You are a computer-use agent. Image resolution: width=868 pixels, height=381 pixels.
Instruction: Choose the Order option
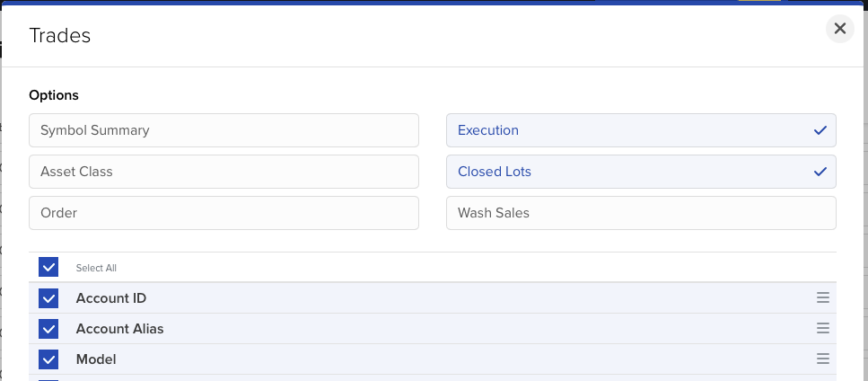coord(224,213)
